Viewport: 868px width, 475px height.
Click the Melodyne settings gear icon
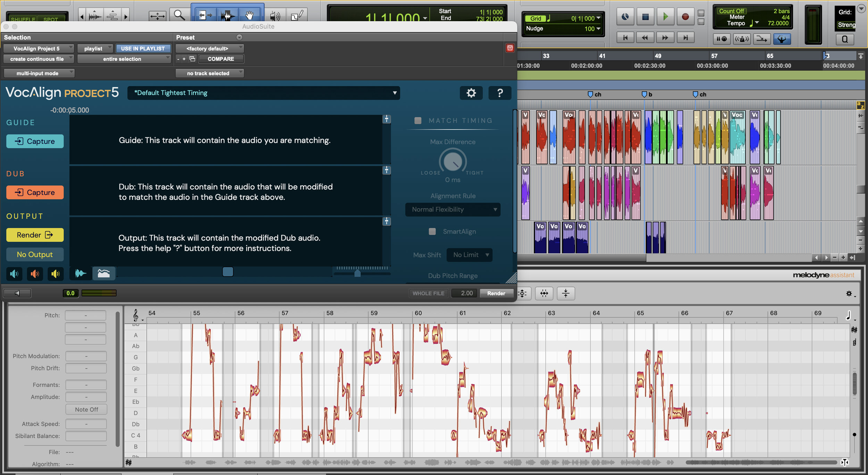[x=849, y=294]
